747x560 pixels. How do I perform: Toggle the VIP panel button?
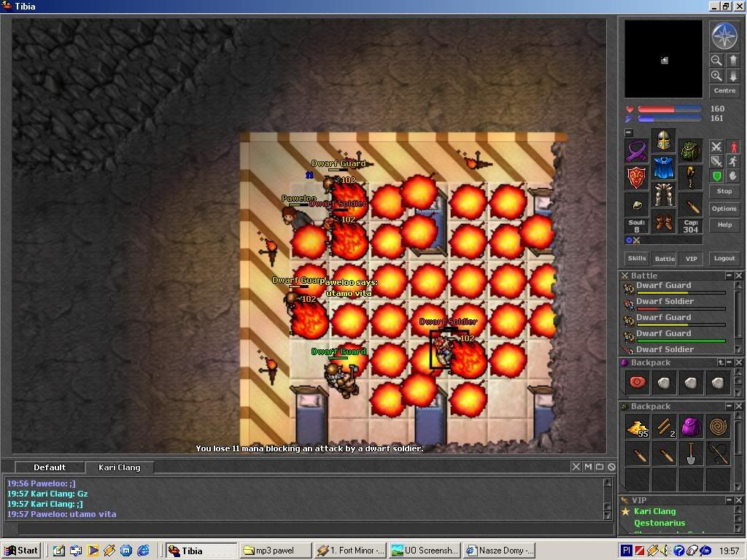pyautogui.click(x=692, y=259)
